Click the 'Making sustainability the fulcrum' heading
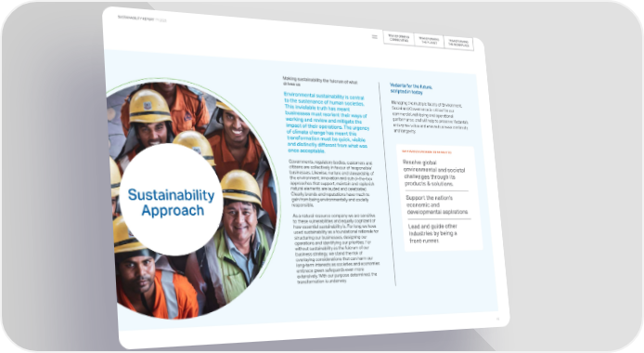644x353 pixels. pos(320,81)
